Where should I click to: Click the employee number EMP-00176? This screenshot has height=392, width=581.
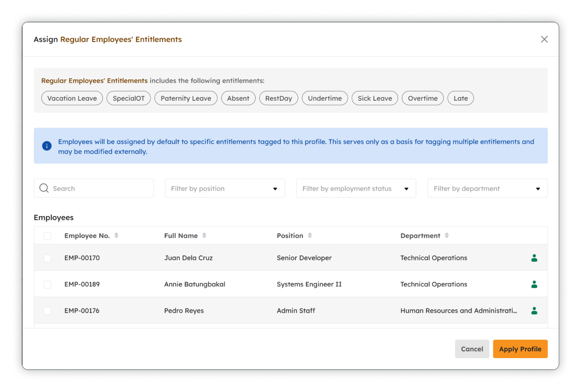(x=82, y=311)
